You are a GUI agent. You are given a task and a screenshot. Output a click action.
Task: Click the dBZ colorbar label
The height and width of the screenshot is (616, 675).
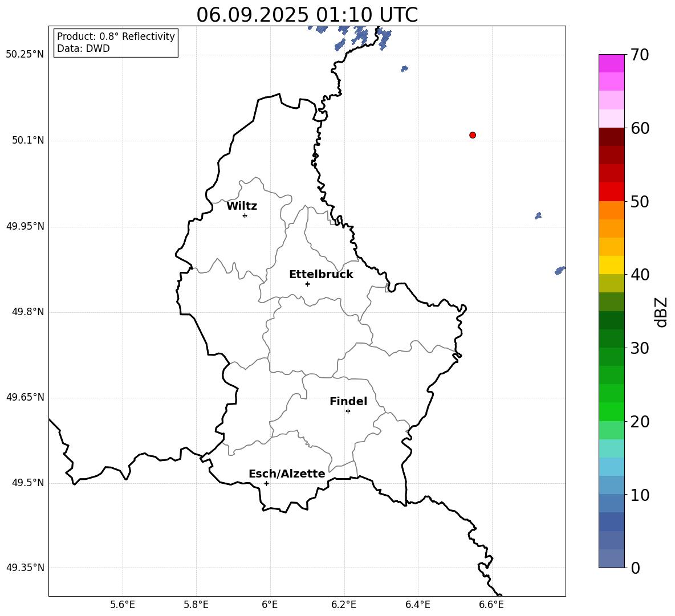(662, 312)
